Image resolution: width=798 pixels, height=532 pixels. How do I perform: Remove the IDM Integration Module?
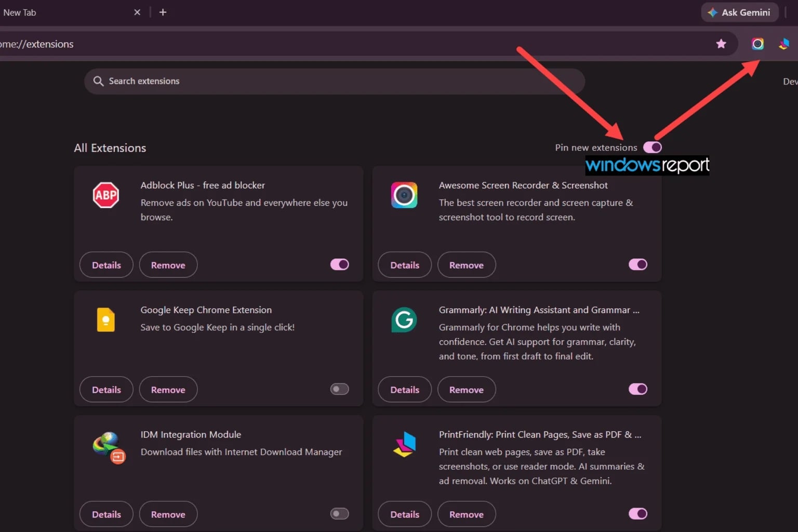click(x=168, y=514)
